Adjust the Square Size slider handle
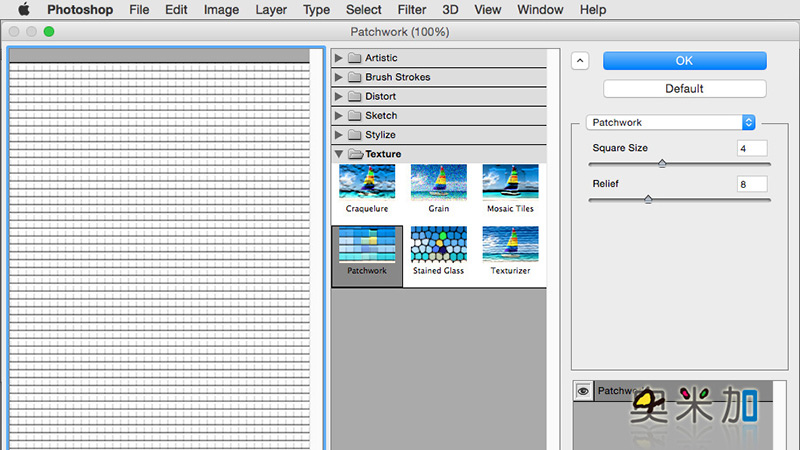The height and width of the screenshot is (450, 800). 662,163
